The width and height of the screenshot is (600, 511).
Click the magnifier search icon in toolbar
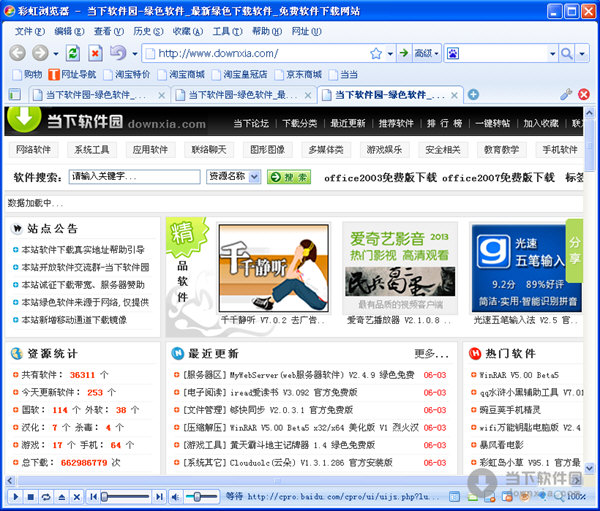point(567,53)
